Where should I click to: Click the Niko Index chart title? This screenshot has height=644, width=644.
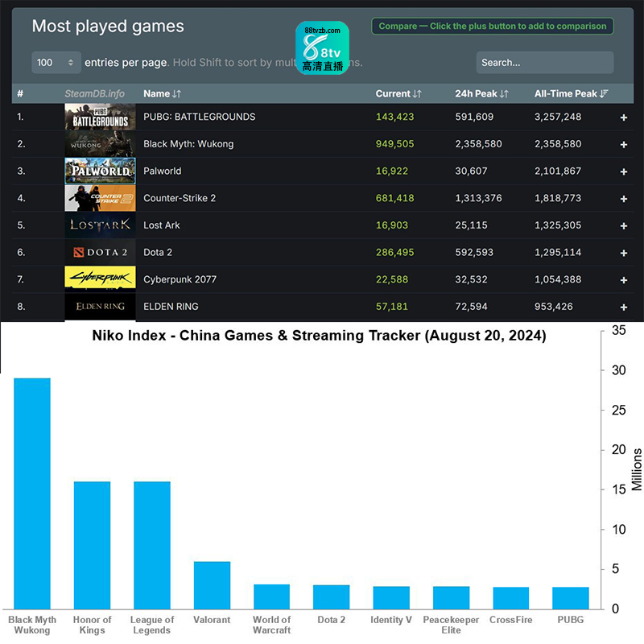pyautogui.click(x=319, y=336)
